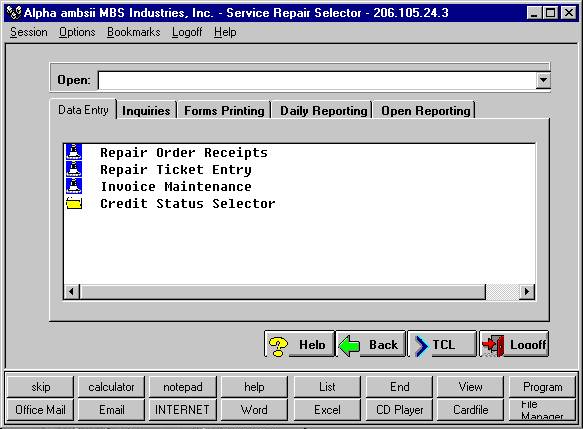Viewport: 583px width, 429px height.
Task: Switch to the Daily Reporting tab
Action: click(323, 110)
